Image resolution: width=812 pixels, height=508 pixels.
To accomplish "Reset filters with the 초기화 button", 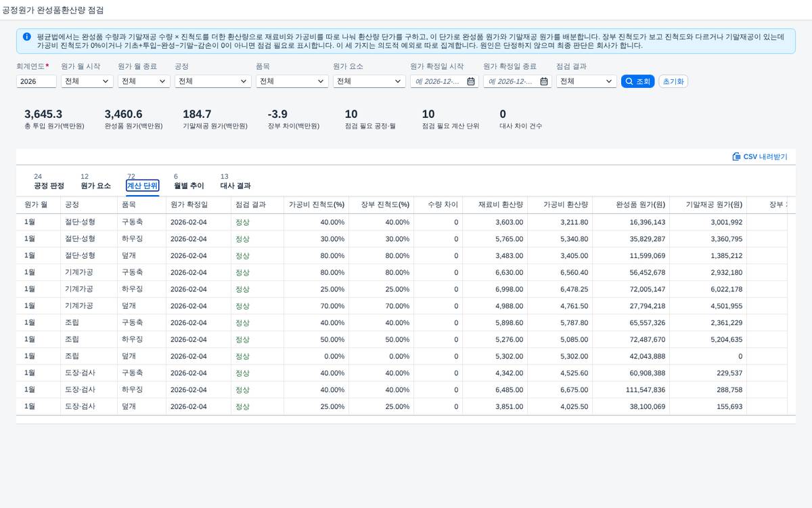I will tap(673, 81).
